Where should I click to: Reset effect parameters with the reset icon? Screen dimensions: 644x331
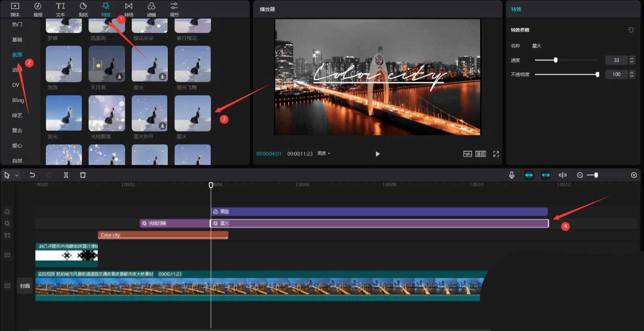click(631, 30)
